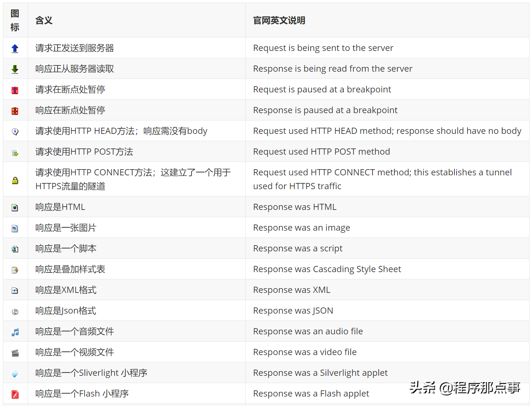Click the blue music note audio icon
Viewport: 532px width, 406px height.
click(15, 331)
